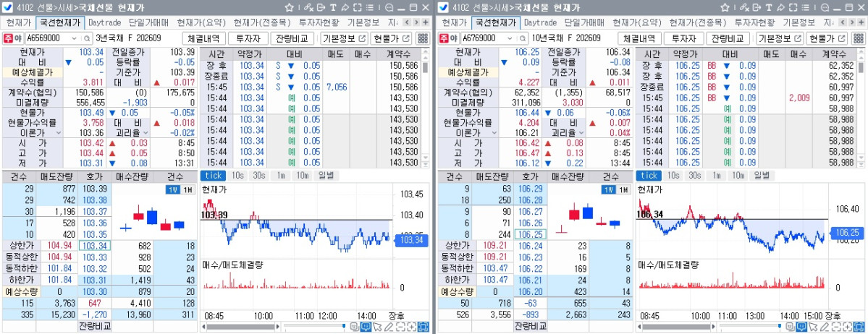868x334 pixels.
Task: Expand the A6569000 code dropdown
Action: (x=75, y=39)
